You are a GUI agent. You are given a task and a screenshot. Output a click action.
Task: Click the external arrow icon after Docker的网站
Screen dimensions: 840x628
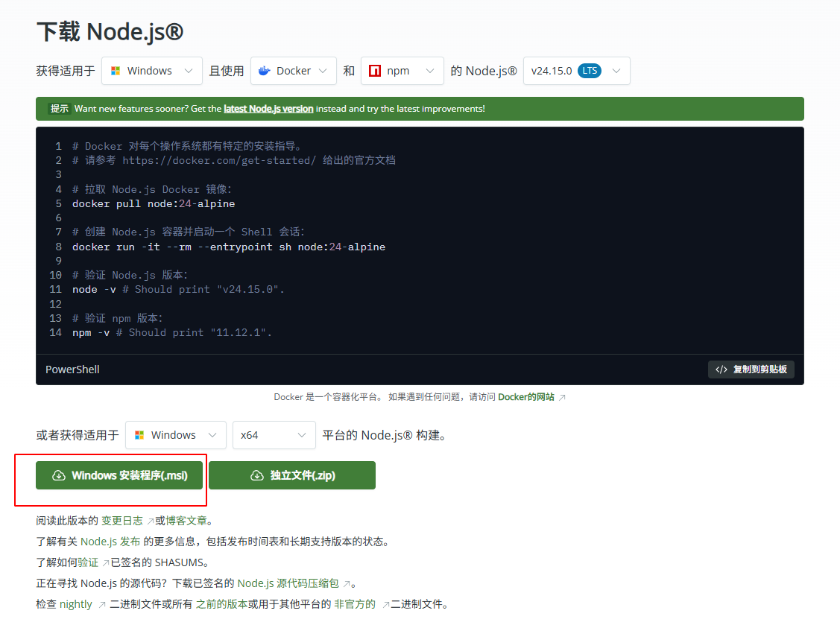562,398
